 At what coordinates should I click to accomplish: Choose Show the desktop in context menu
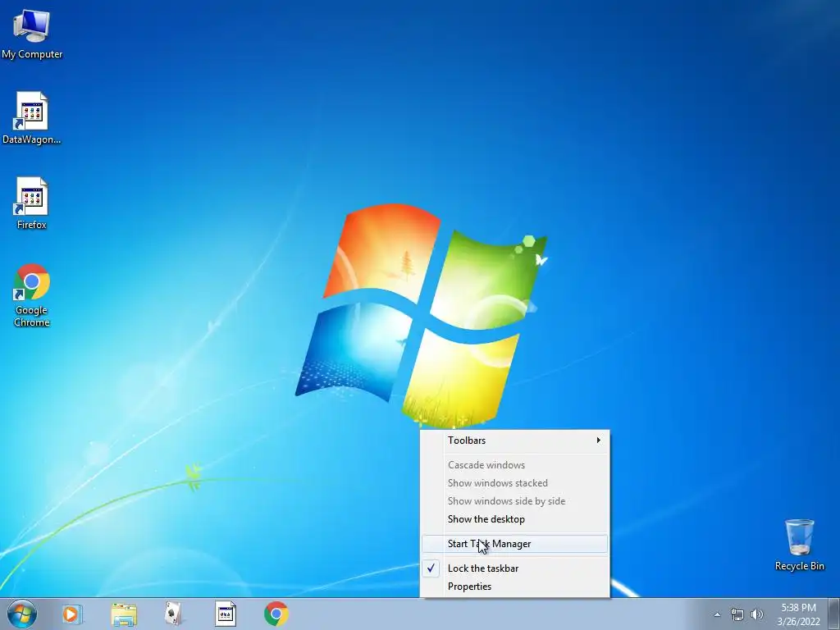click(x=515, y=519)
